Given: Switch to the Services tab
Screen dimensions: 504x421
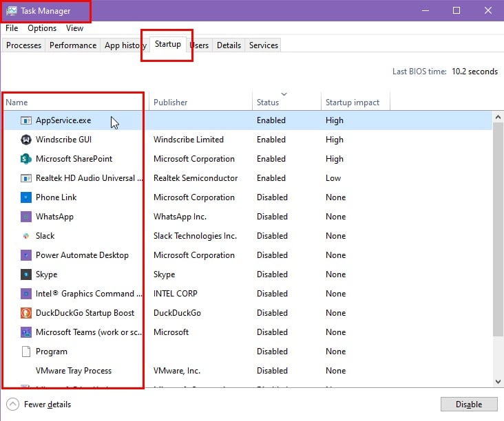Looking at the screenshot, I should pyautogui.click(x=263, y=45).
